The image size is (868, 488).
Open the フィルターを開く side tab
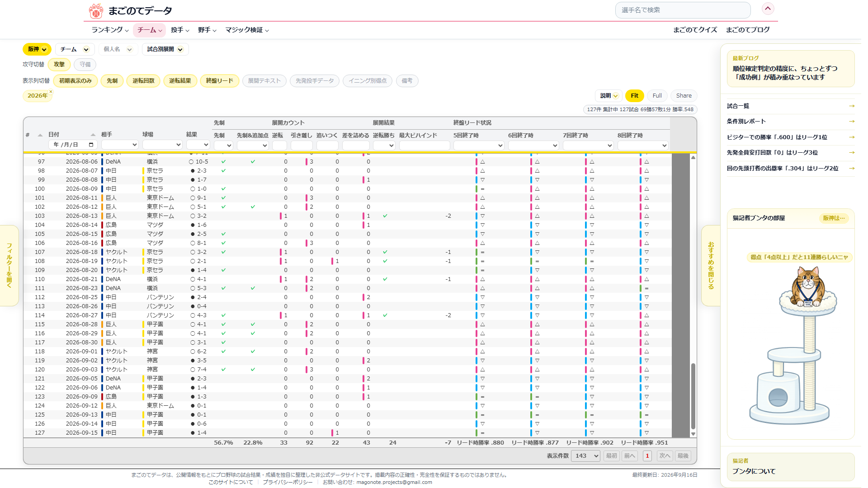[9, 266]
